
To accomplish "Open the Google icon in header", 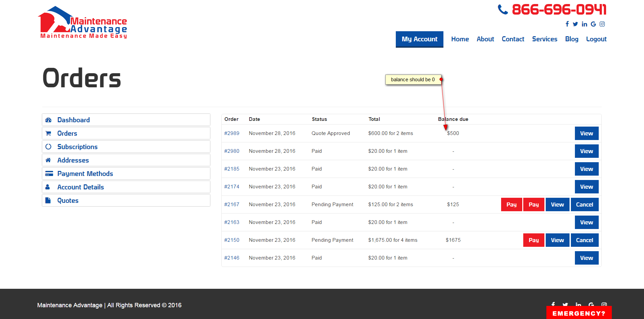I will pyautogui.click(x=593, y=24).
